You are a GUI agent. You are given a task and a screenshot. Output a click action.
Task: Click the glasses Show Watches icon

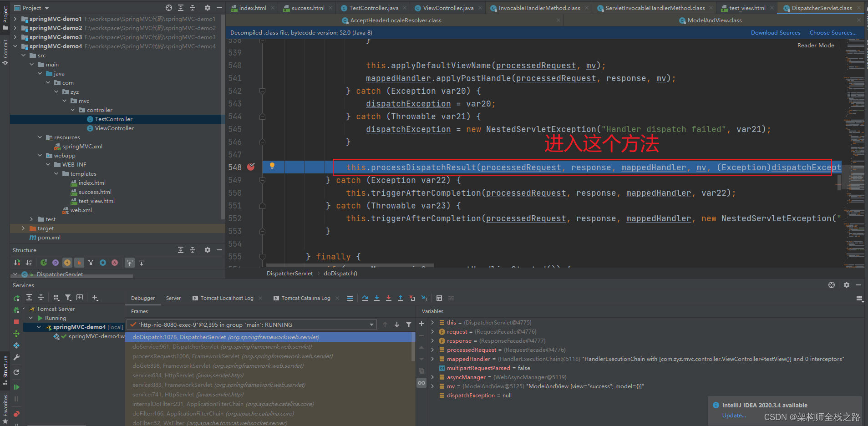point(421,383)
